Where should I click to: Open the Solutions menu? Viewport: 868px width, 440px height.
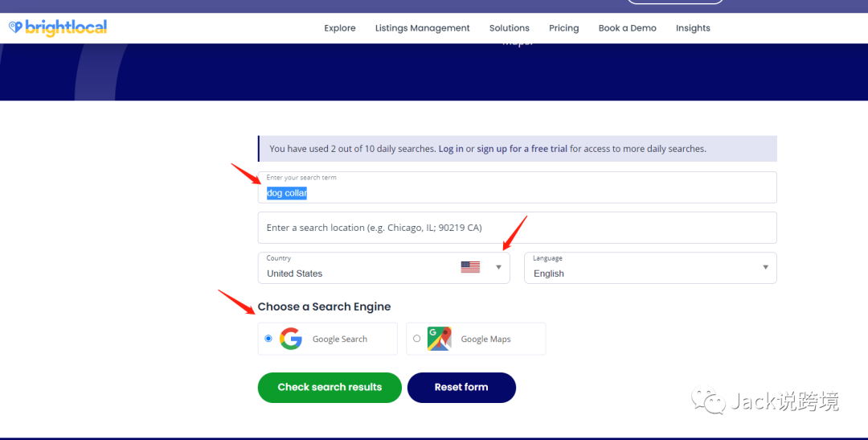[x=510, y=28]
